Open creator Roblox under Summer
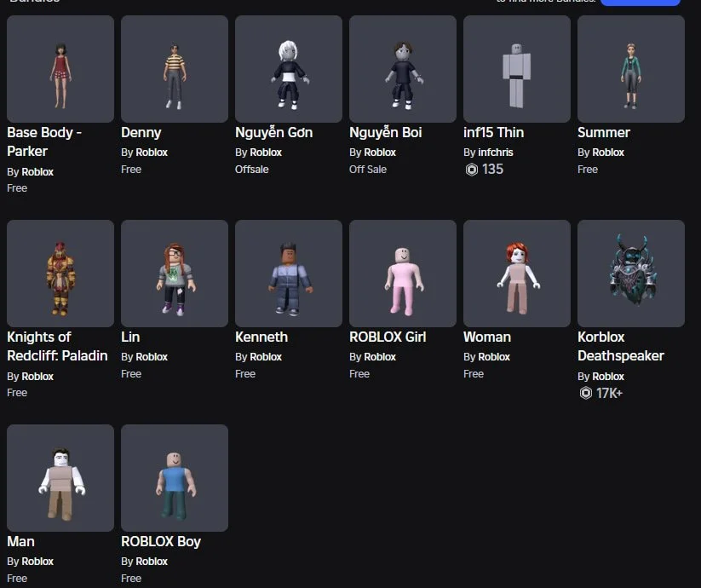The height and width of the screenshot is (588, 701). (608, 153)
